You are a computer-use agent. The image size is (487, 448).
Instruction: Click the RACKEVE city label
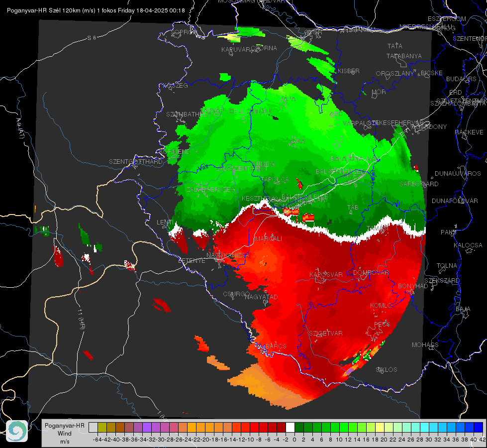(x=469, y=132)
